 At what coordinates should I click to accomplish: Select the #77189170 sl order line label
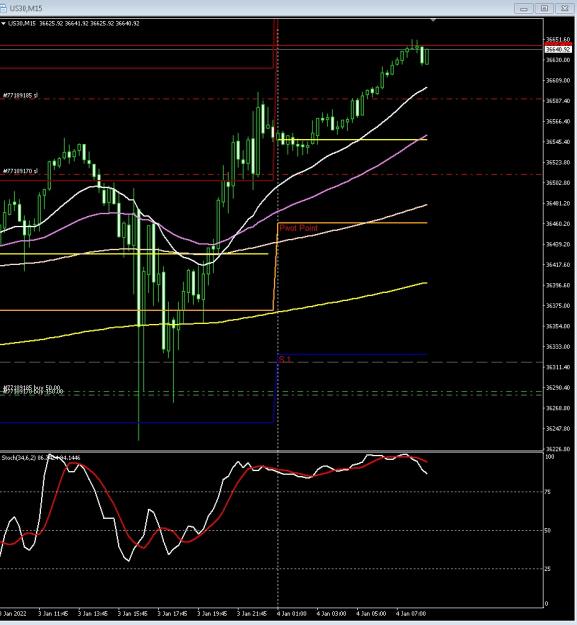(x=20, y=171)
